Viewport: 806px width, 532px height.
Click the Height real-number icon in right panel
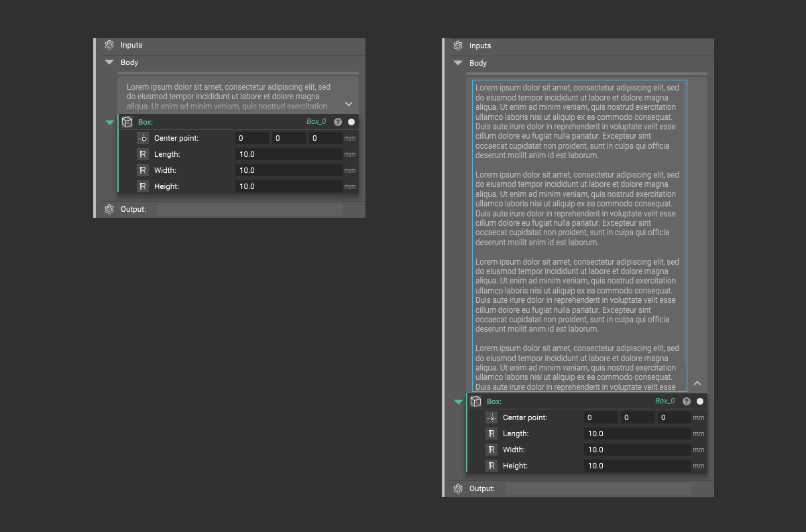point(492,466)
